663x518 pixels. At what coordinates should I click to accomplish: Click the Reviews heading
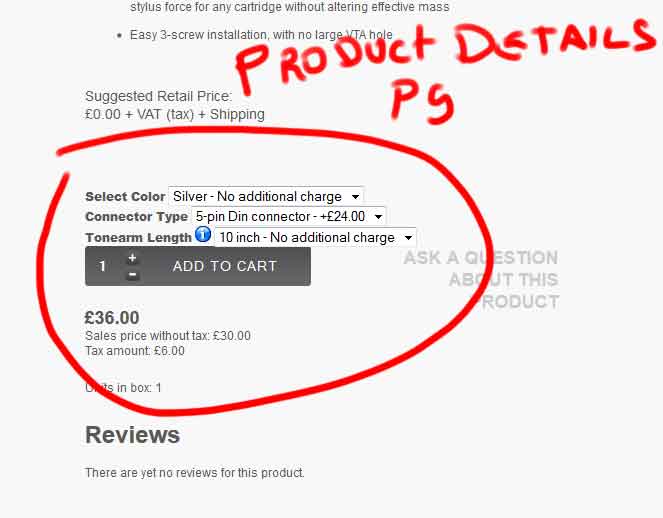click(x=132, y=435)
